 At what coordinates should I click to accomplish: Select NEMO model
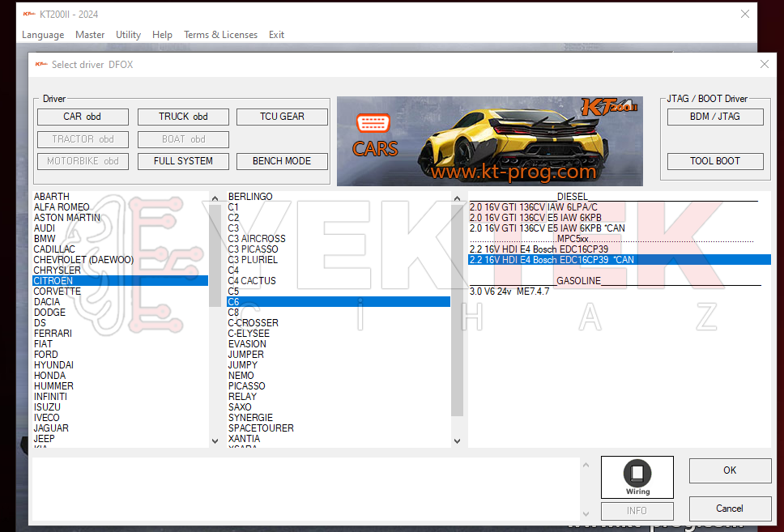(339, 376)
